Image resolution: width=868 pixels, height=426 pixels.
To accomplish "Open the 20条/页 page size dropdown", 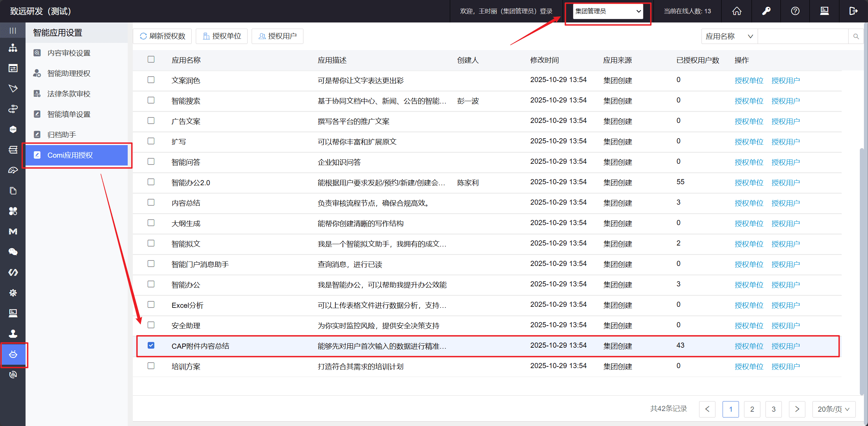I will tap(834, 409).
